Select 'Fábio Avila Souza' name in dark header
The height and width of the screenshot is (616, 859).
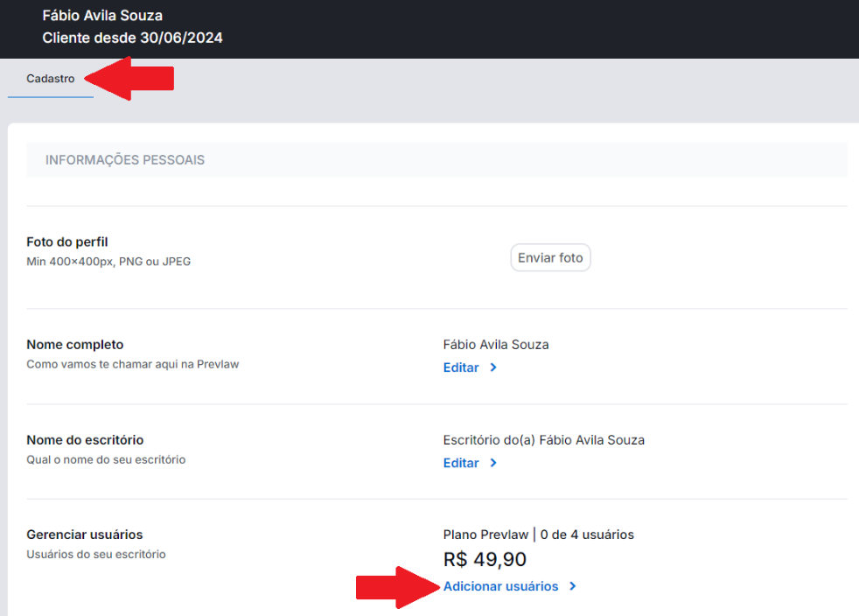tap(102, 16)
